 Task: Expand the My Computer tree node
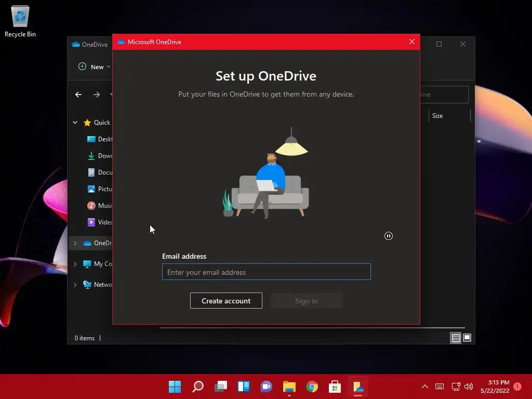[75, 264]
